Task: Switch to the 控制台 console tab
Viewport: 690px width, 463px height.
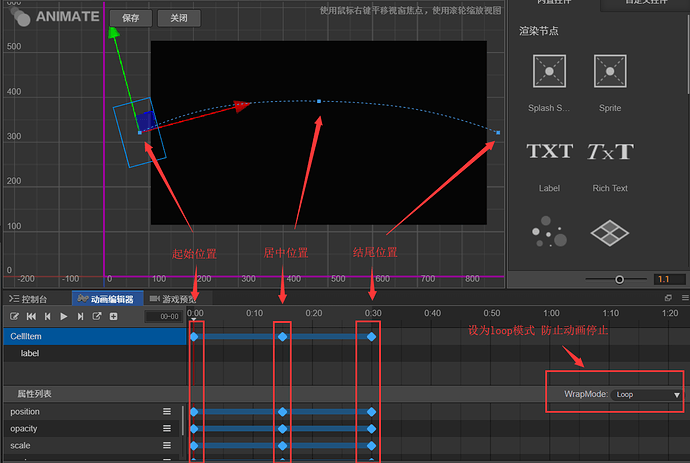Action: coord(28,299)
